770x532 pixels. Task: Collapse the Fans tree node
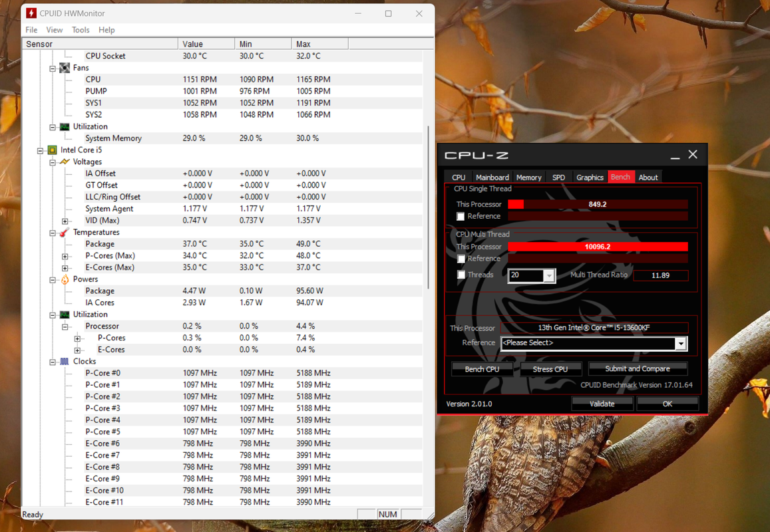53,68
